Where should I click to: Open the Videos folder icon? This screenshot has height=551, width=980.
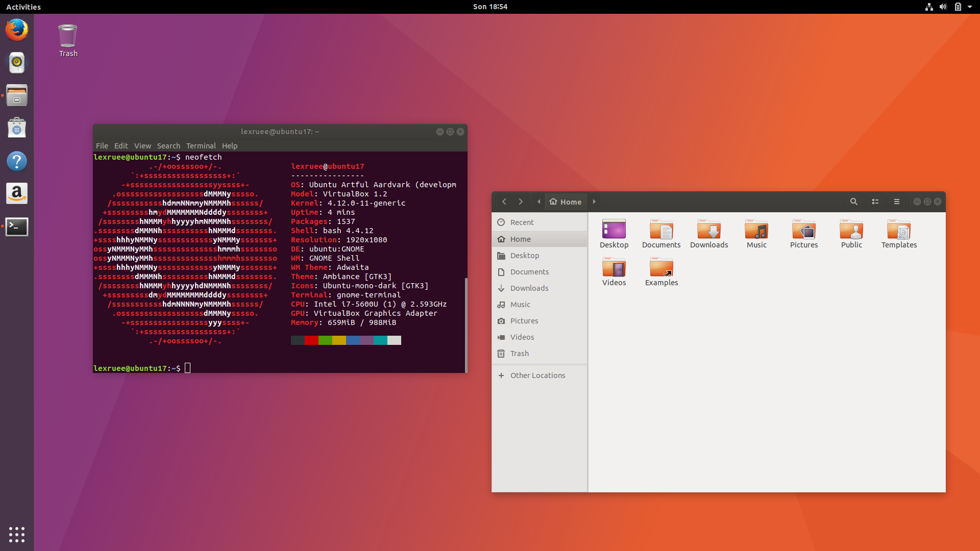coord(614,268)
